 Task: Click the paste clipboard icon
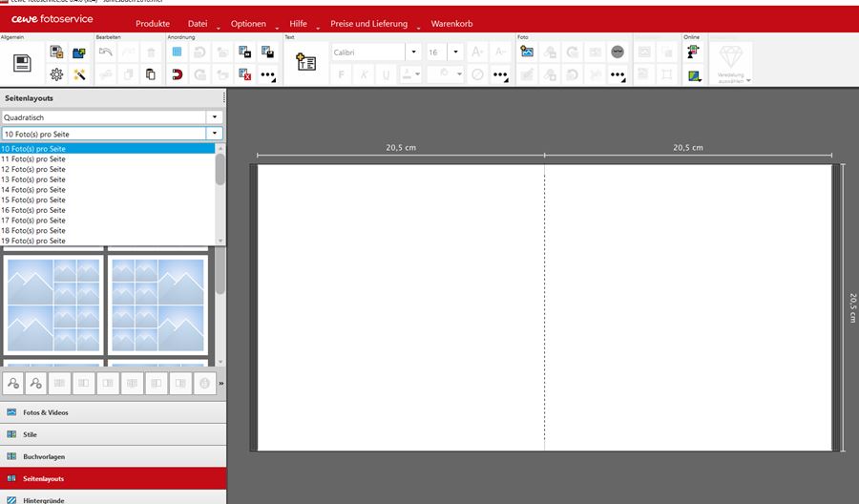click(150, 74)
